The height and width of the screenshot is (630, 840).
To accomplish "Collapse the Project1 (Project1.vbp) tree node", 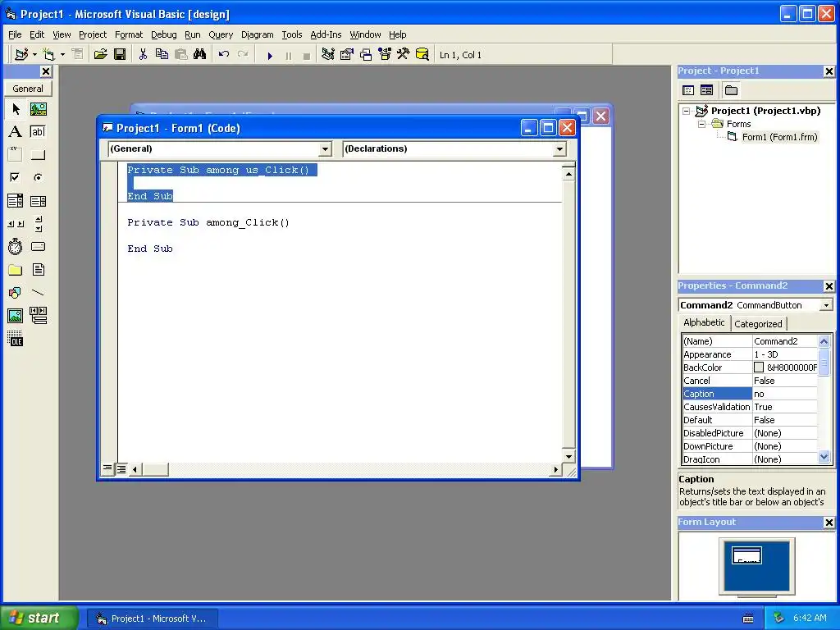I will coord(687,111).
